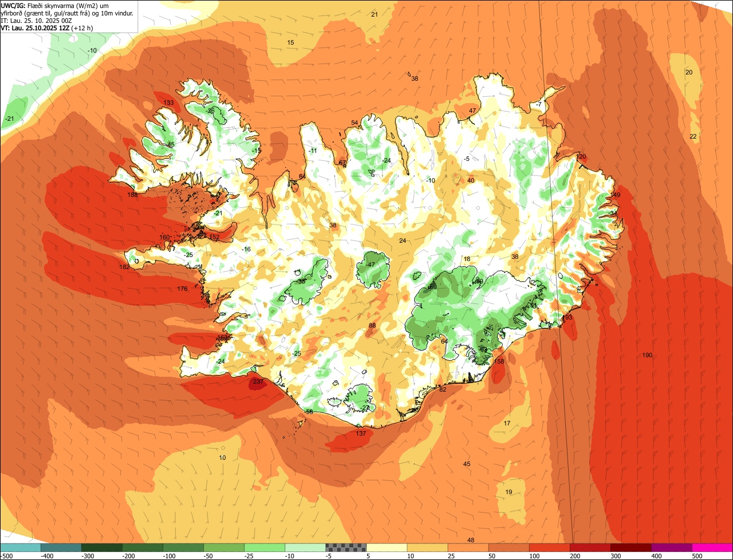Click the legend label "500"

click(x=697, y=556)
